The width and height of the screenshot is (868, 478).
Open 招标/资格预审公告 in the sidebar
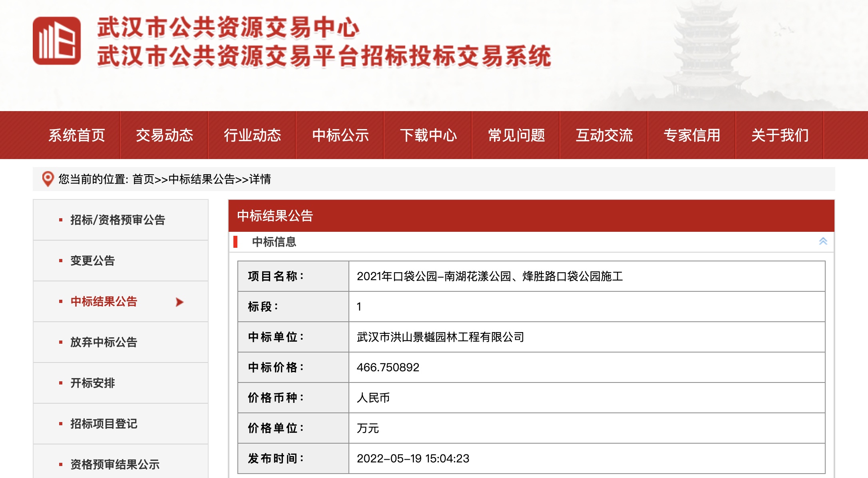(x=117, y=220)
